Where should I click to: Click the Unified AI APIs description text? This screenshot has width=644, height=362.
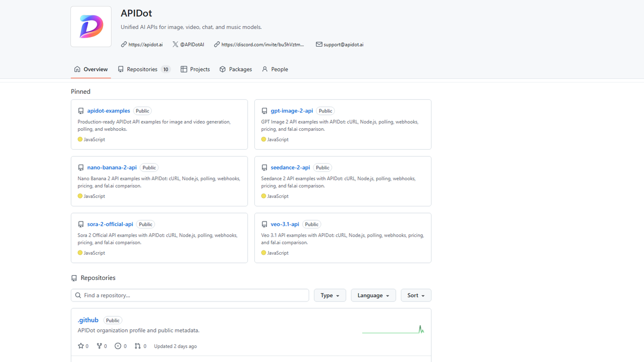[191, 27]
